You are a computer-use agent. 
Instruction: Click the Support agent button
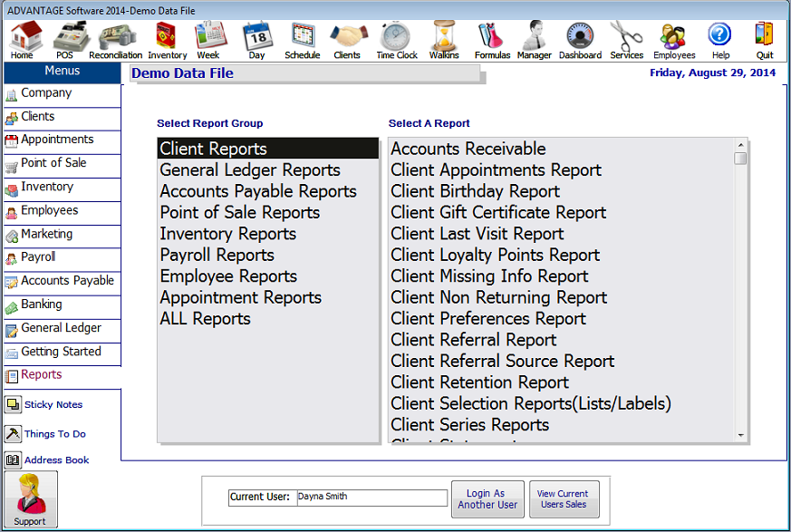31,499
